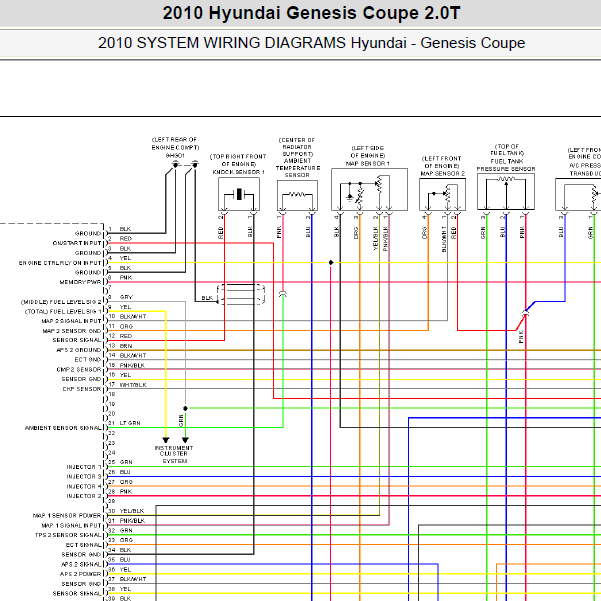Click the 'CKP SENSOR' pin label
The height and width of the screenshot is (601, 601).
(x=82, y=389)
